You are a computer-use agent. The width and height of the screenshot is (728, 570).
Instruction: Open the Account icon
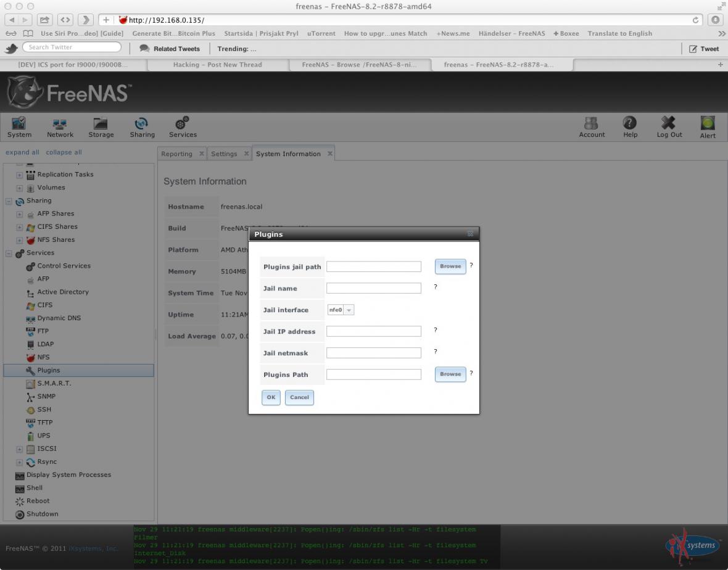tap(592, 127)
